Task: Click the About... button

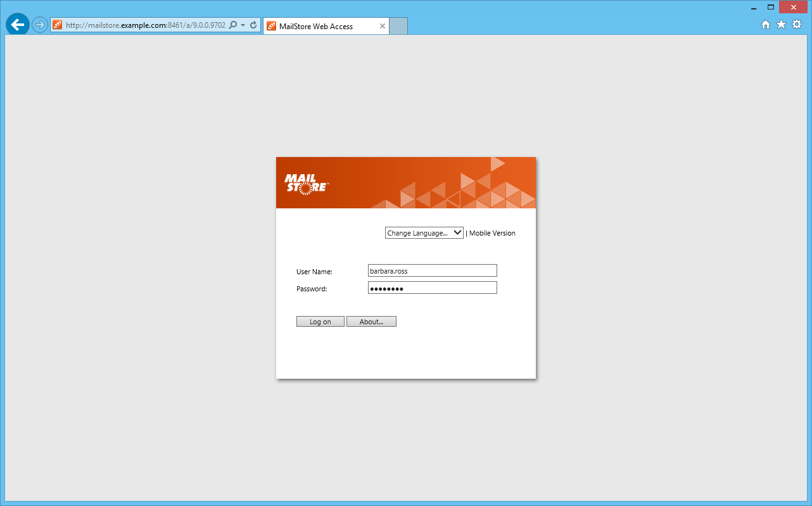Action: point(371,322)
